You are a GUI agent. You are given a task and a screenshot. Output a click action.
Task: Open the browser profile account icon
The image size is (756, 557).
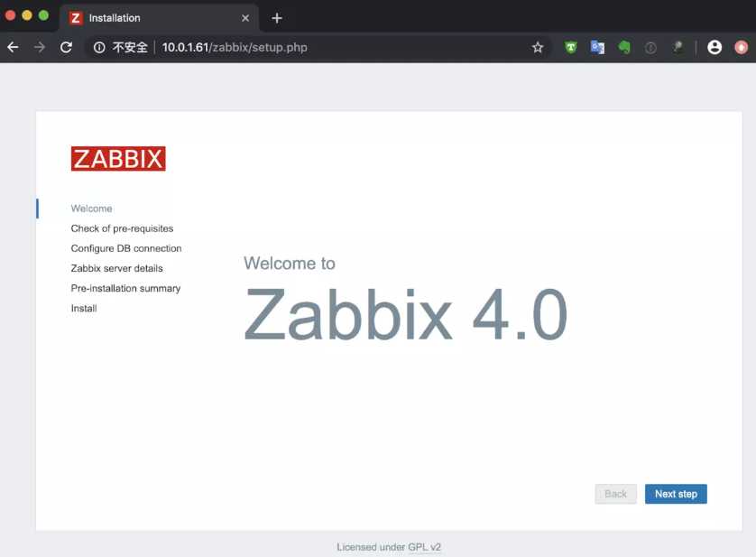tap(715, 47)
